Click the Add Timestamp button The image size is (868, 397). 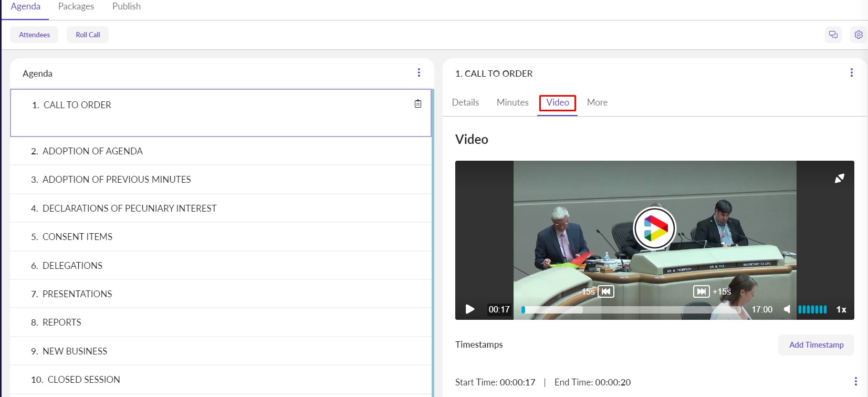pyautogui.click(x=816, y=345)
